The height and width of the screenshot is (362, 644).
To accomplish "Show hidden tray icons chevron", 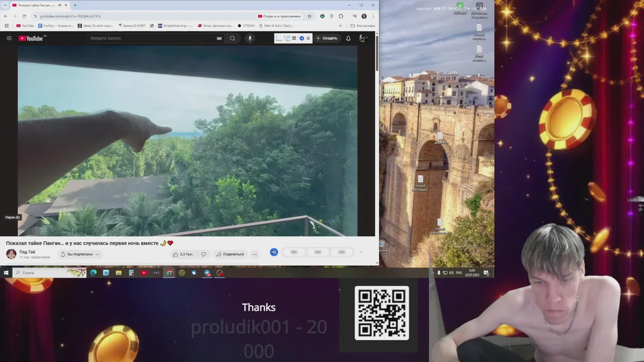I will point(432,273).
